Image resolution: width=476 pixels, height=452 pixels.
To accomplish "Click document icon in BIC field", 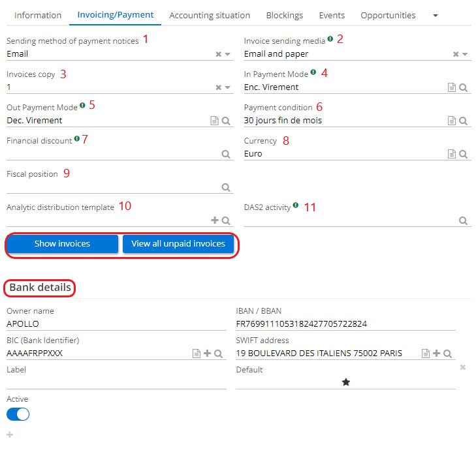I will coord(197,354).
